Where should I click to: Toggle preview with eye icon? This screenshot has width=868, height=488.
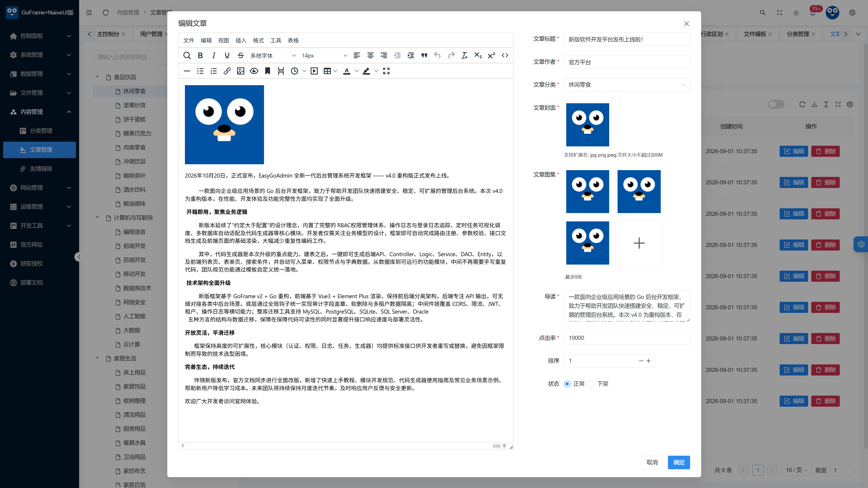tap(254, 71)
